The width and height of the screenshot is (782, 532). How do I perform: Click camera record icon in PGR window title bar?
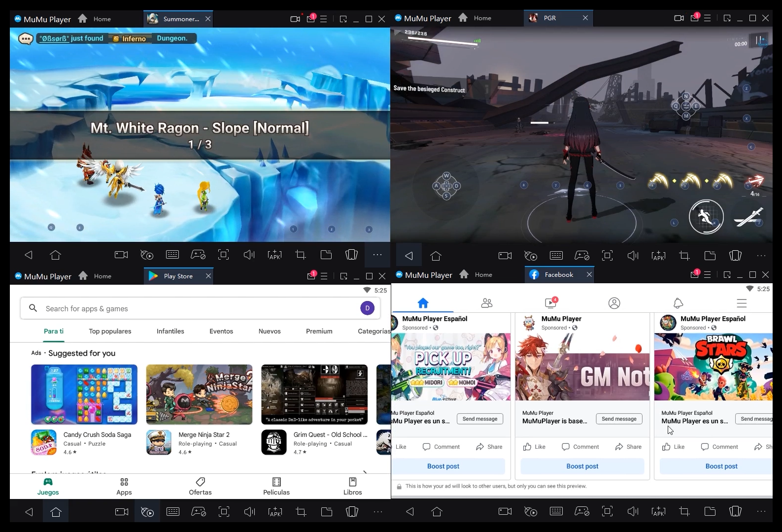(x=679, y=18)
